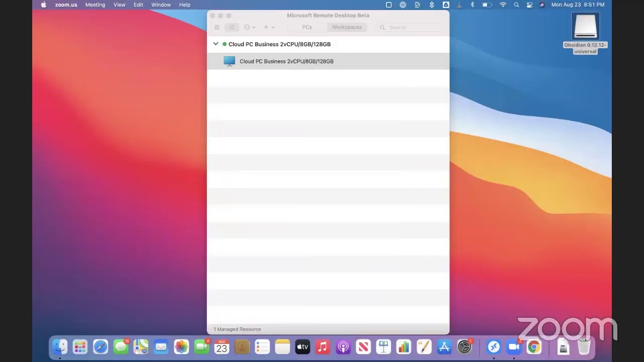Click the Google Drive menu bar icon
Screen dimensions: 644x362
pyautogui.click(x=446, y=5)
